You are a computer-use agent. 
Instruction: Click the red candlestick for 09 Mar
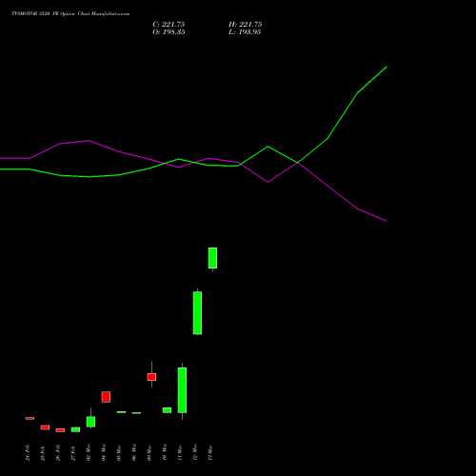pyautogui.click(x=151, y=377)
